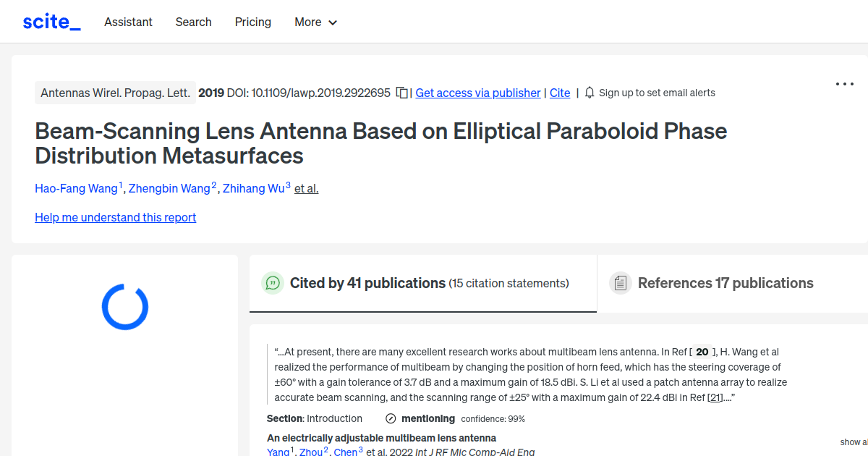
Task: Click Get access via publisher link
Action: 477,93
